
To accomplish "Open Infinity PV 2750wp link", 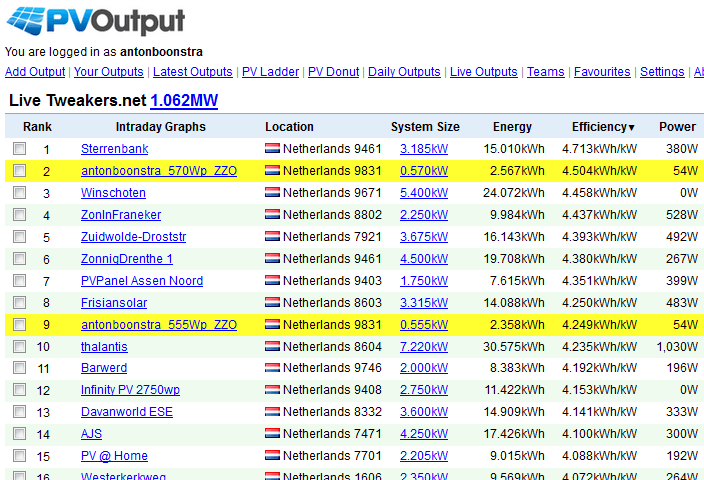I will [x=130, y=390].
